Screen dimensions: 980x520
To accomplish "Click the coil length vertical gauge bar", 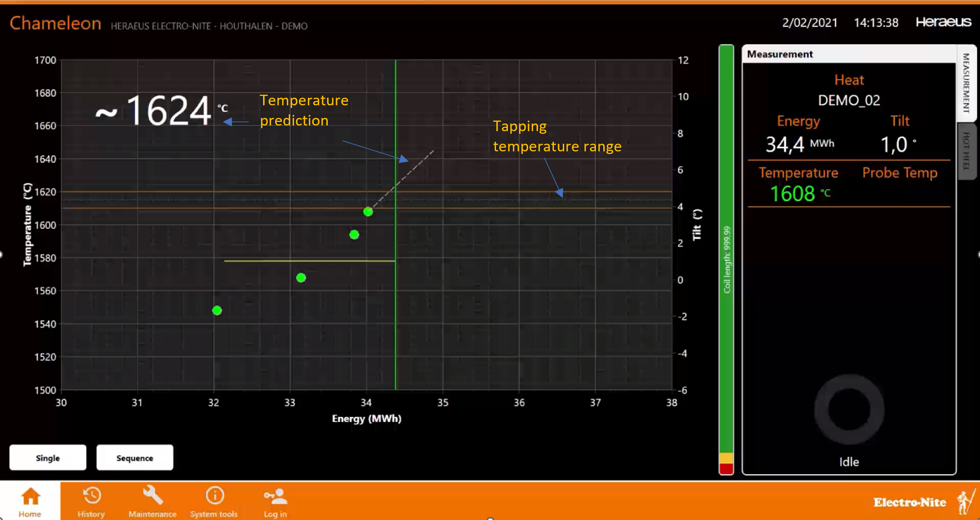I will coord(726,259).
